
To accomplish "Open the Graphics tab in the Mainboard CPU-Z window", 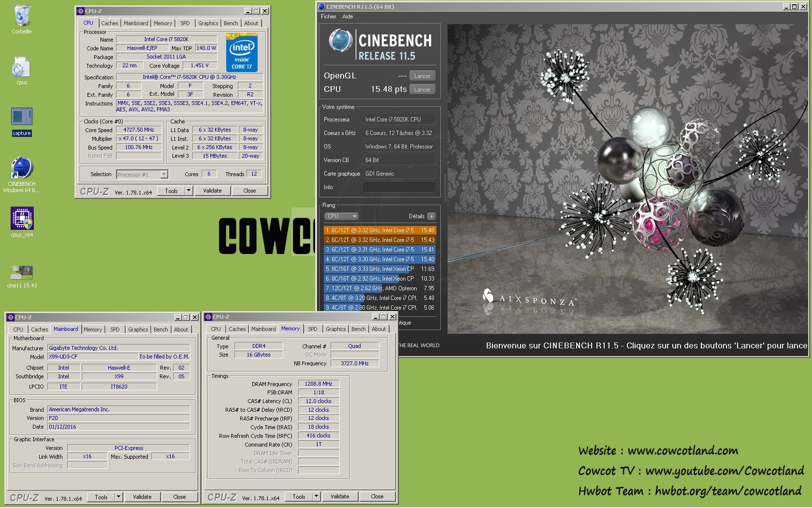I will pyautogui.click(x=138, y=329).
